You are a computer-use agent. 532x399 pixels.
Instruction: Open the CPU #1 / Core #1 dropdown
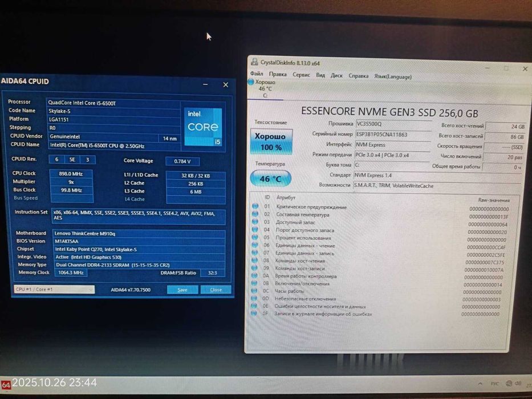point(54,290)
